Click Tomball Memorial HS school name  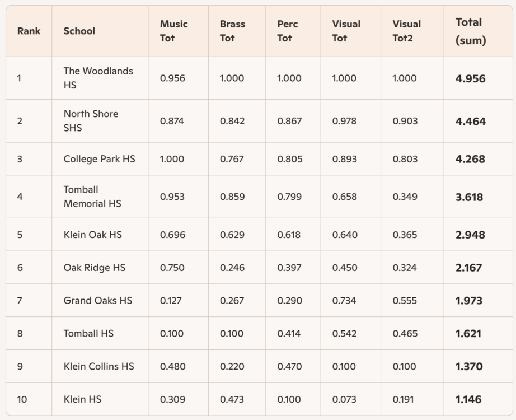(x=92, y=197)
